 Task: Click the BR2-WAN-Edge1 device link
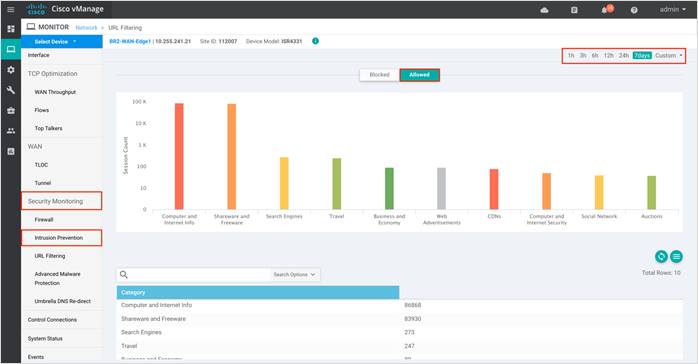(x=129, y=41)
